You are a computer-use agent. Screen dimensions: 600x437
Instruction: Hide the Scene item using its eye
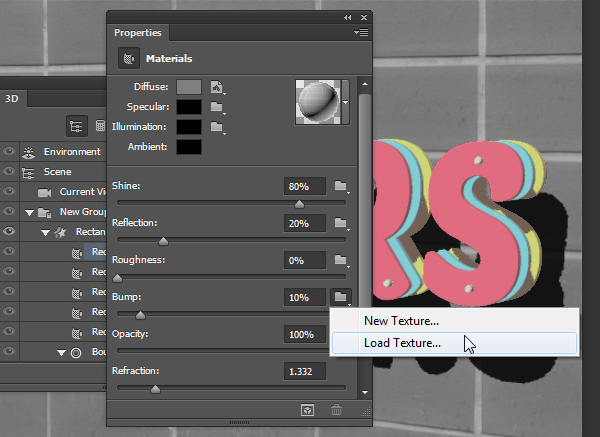pyautogui.click(x=10, y=172)
